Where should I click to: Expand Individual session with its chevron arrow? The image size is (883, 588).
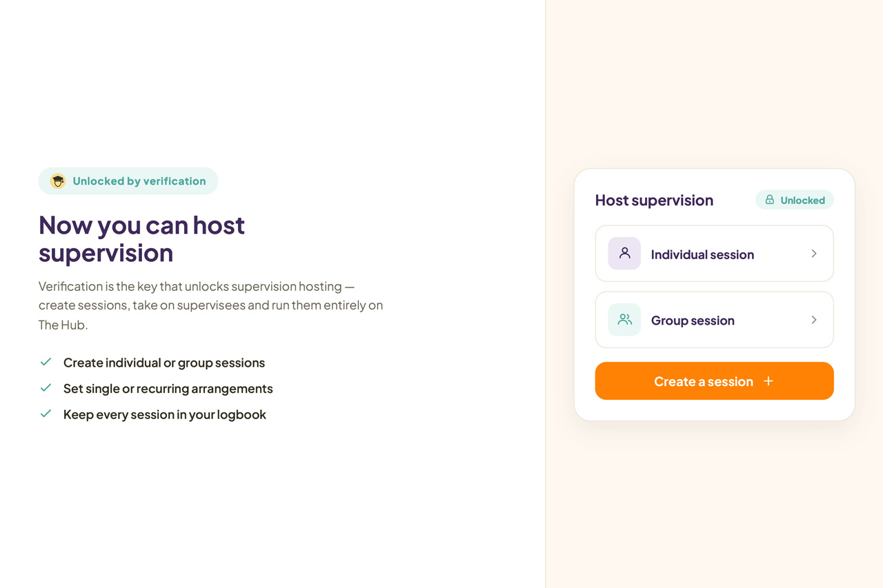tap(814, 254)
